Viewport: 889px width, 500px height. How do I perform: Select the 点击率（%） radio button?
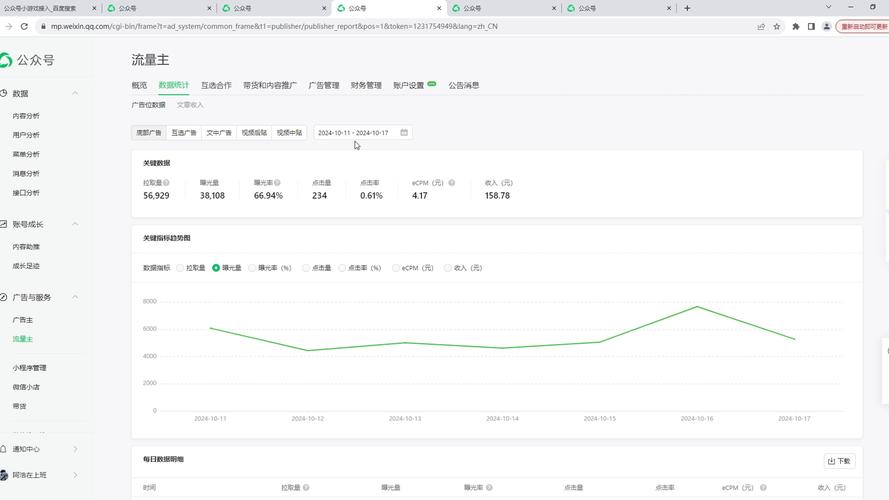342,268
